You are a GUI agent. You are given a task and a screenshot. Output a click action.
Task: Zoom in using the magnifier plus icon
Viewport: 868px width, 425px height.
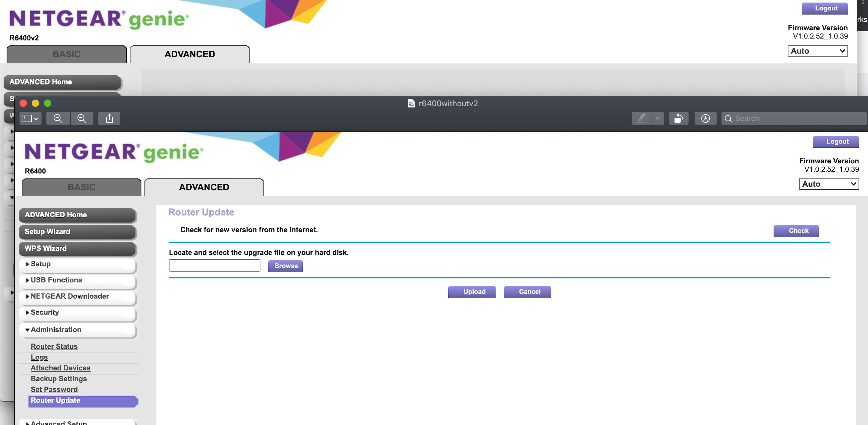tap(82, 118)
